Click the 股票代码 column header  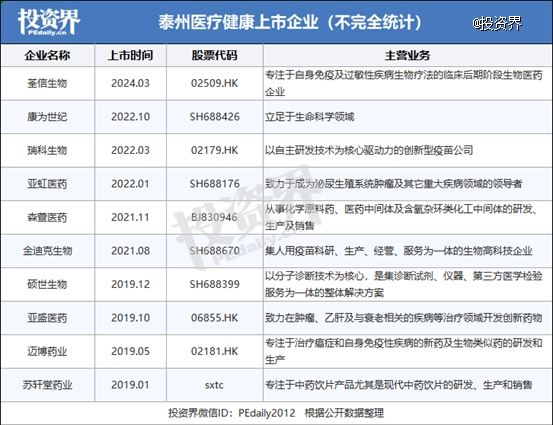coord(214,55)
